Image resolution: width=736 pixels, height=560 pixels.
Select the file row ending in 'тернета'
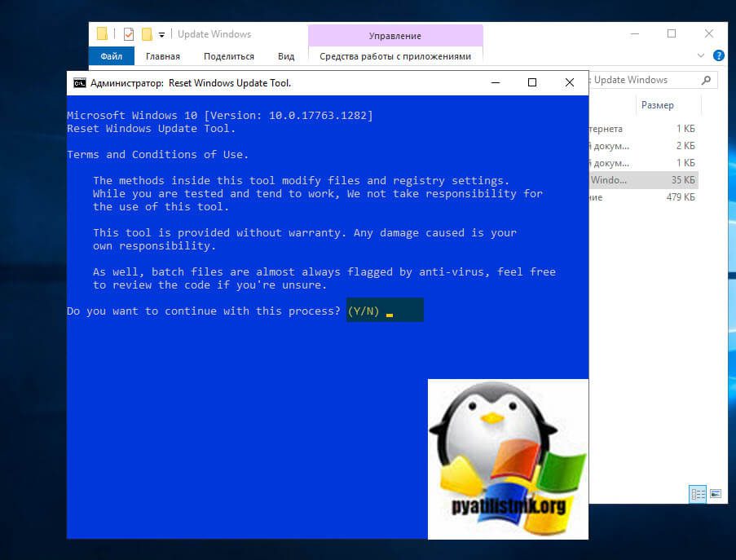643,129
